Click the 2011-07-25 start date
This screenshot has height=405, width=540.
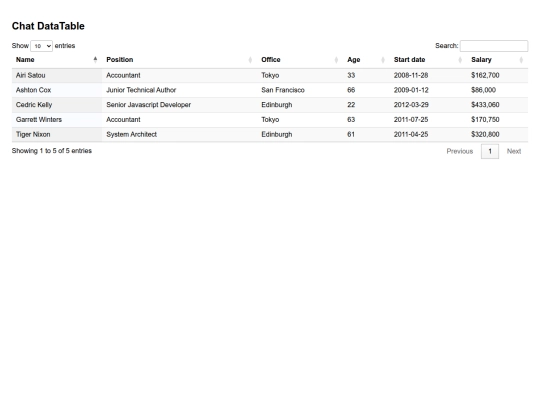click(429, 120)
